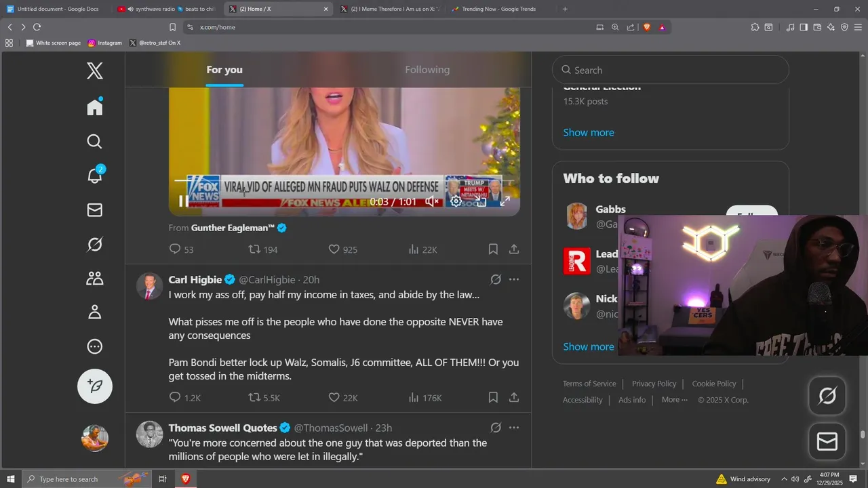This screenshot has height=488, width=868.
Task: Open the X logo home link
Action: [95, 70]
